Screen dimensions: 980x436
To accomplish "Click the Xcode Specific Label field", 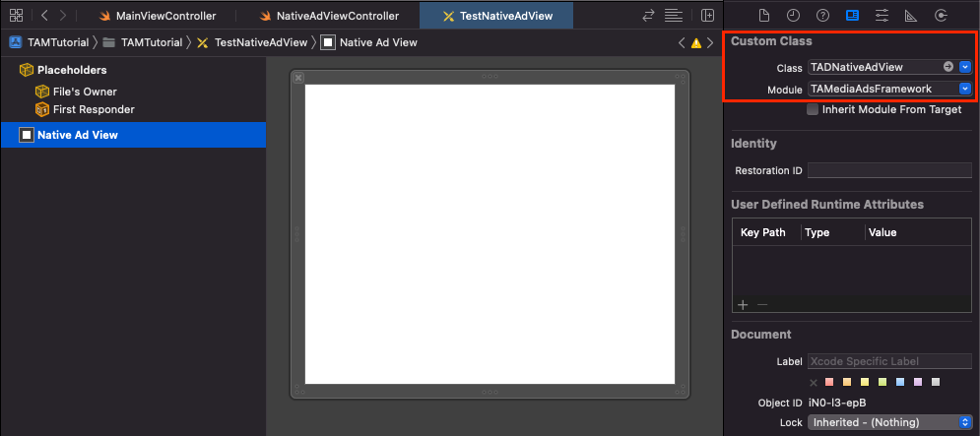I will click(x=889, y=361).
